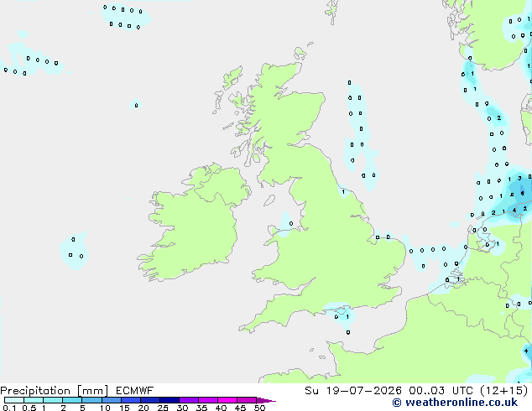Click the 'ECMWF' model label
The image size is (532, 411).
(x=135, y=391)
